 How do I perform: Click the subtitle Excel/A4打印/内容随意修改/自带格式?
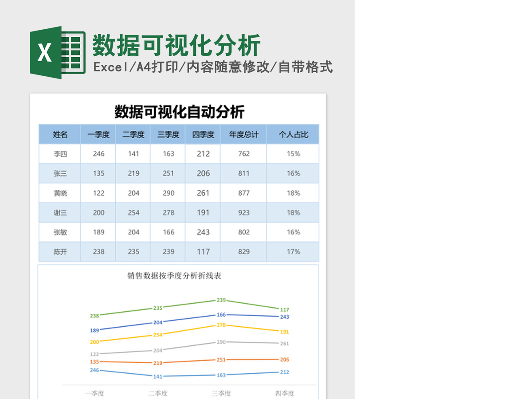point(213,67)
